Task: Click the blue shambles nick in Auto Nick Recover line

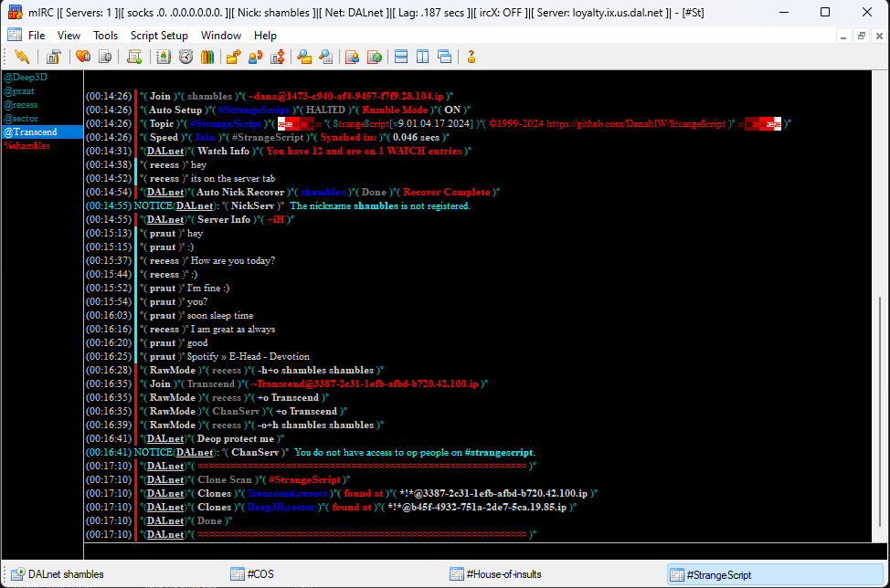Action: tap(323, 193)
